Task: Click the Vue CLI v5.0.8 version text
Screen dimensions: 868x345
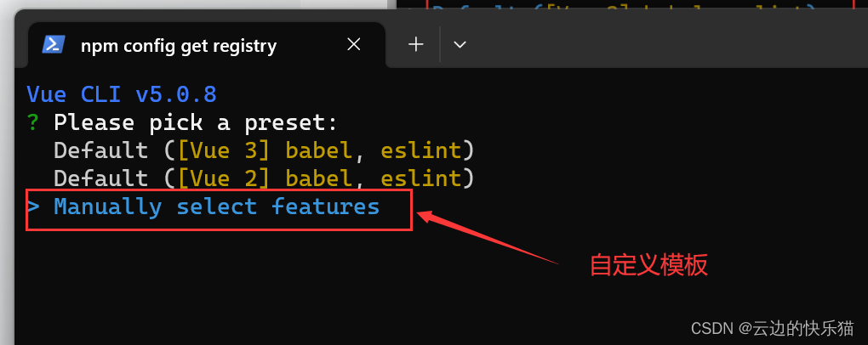Action: (x=121, y=94)
